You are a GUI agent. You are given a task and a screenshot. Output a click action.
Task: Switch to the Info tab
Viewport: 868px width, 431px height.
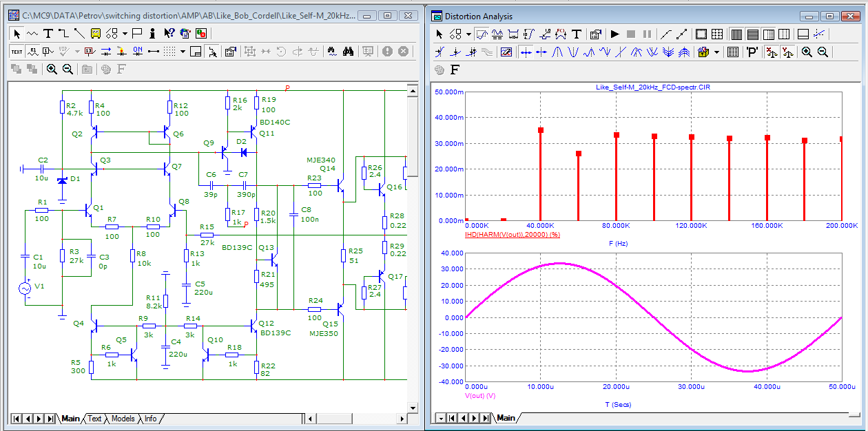pos(149,419)
